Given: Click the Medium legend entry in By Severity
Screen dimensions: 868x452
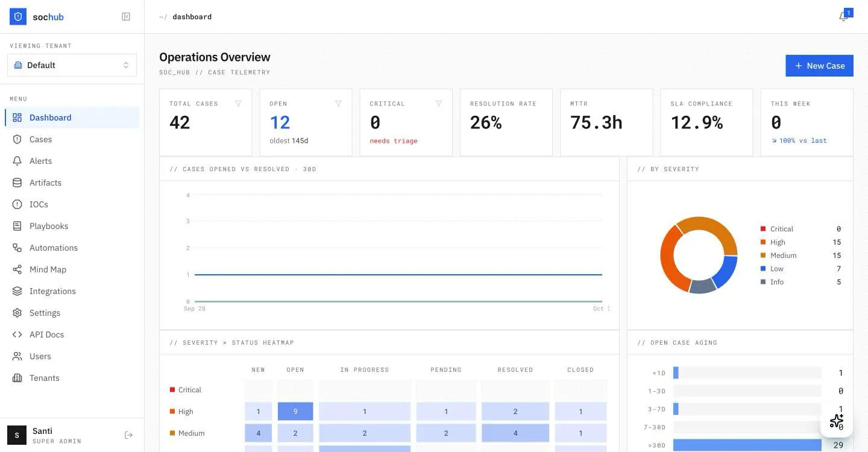Looking at the screenshot, I should pos(800,256).
